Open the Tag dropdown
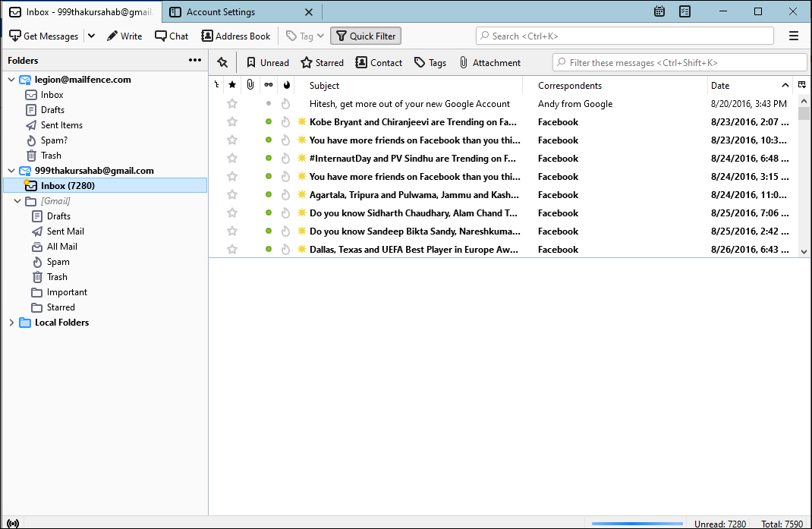 305,36
